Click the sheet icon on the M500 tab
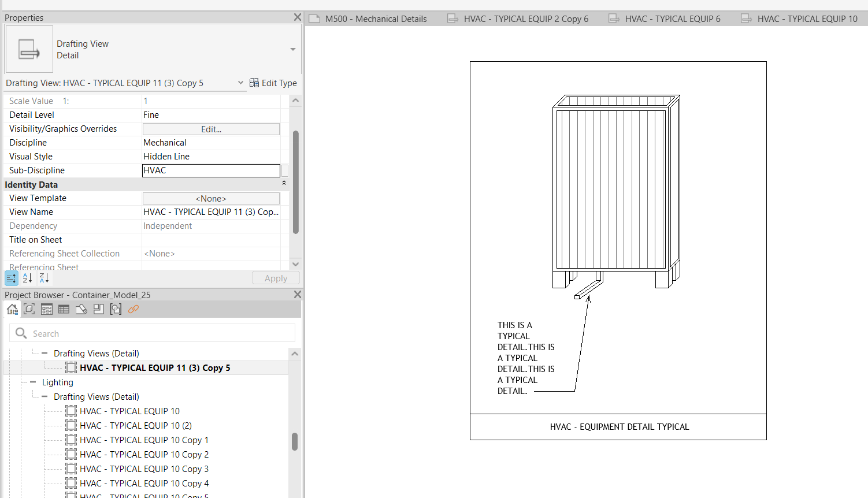This screenshot has height=498, width=868. coord(314,18)
